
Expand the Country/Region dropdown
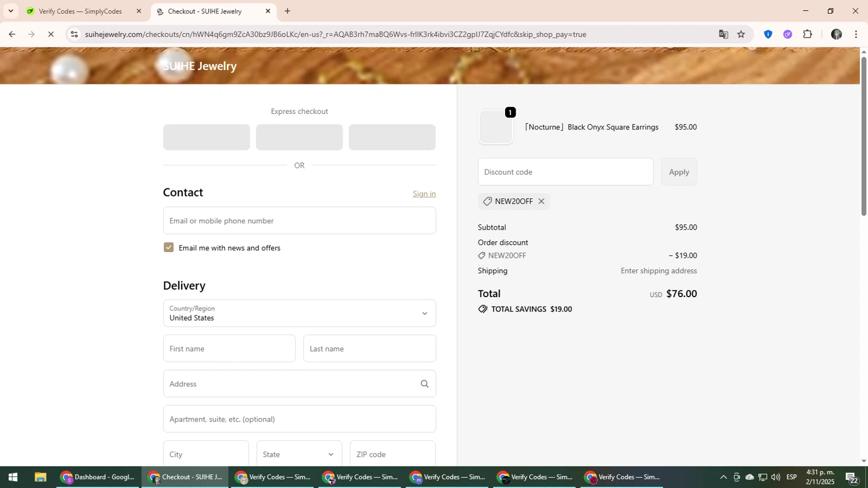click(299, 313)
